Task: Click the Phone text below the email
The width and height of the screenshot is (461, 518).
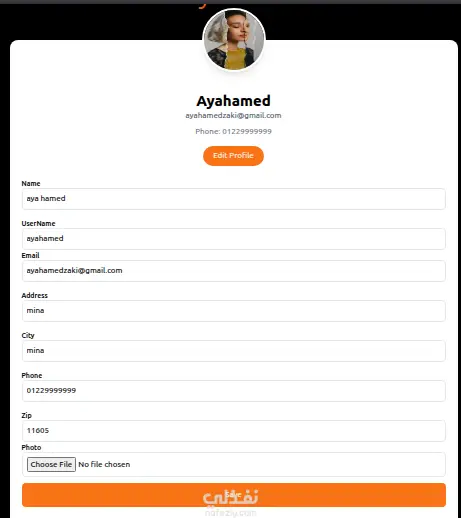Action: 233,131
